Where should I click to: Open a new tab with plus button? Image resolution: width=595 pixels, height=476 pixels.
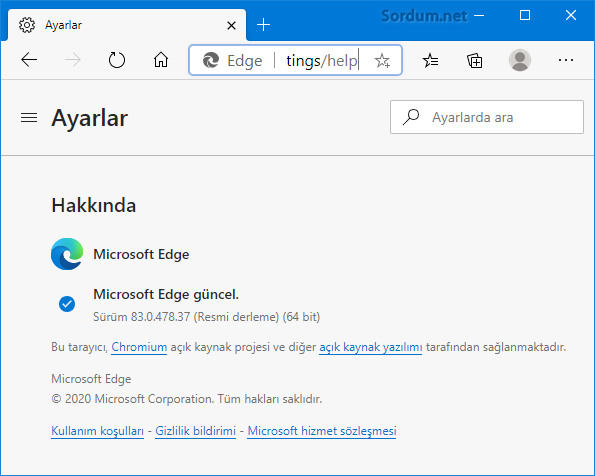pyautogui.click(x=263, y=25)
